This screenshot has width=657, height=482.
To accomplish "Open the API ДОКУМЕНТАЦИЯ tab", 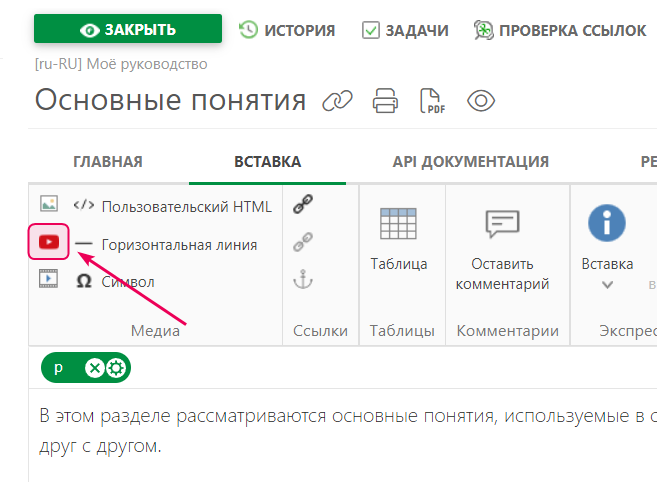I will pos(471,162).
